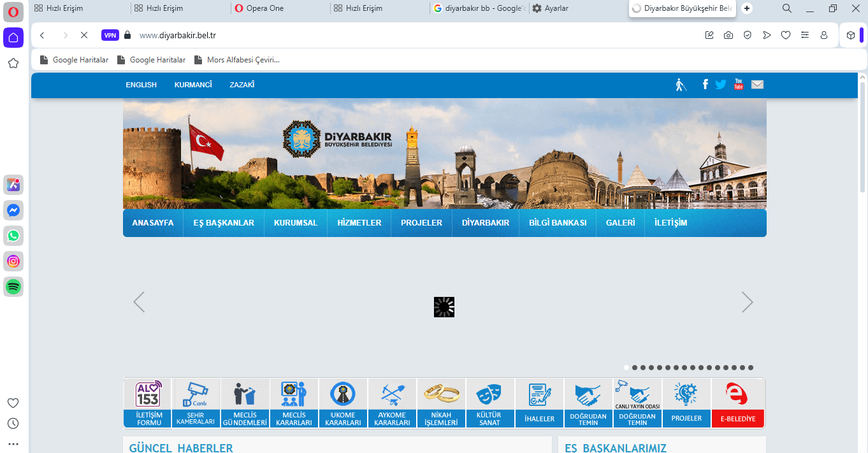The image size is (868, 453).
Task: Open Meclis Gündemleri tile
Action: [245, 403]
